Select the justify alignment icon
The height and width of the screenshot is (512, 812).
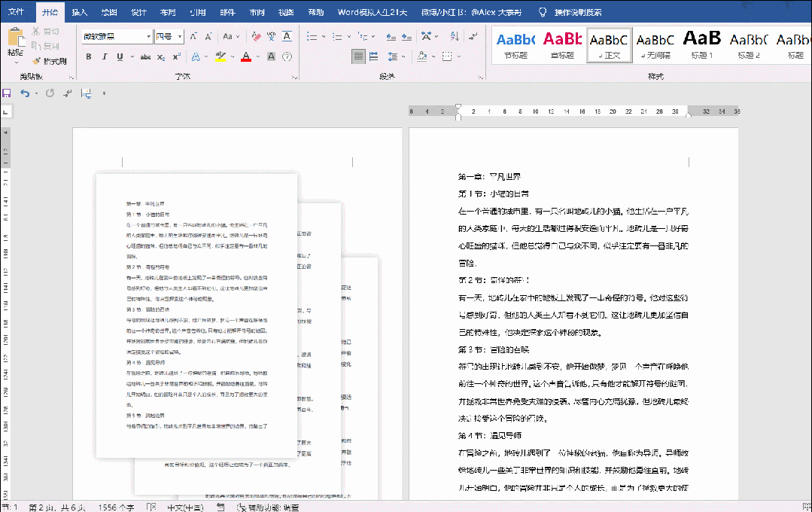click(x=358, y=56)
